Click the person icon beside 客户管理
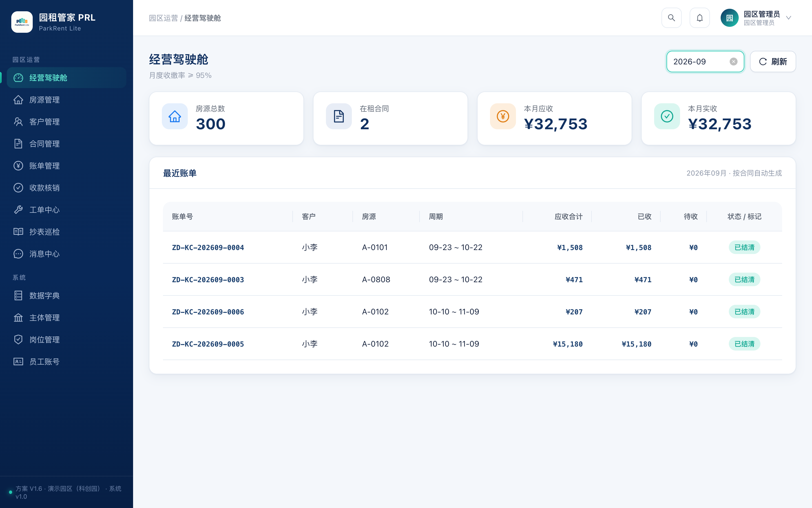 click(18, 122)
